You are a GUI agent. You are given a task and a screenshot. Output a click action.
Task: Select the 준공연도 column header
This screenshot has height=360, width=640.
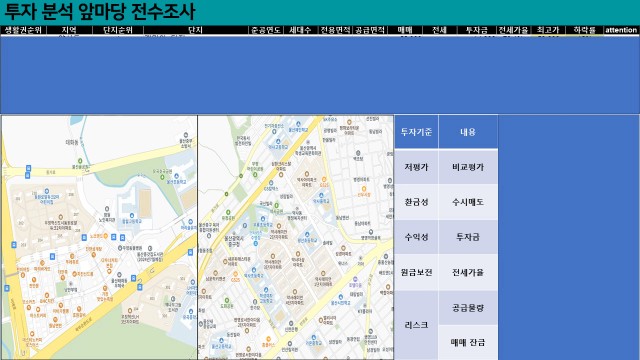[266, 30]
